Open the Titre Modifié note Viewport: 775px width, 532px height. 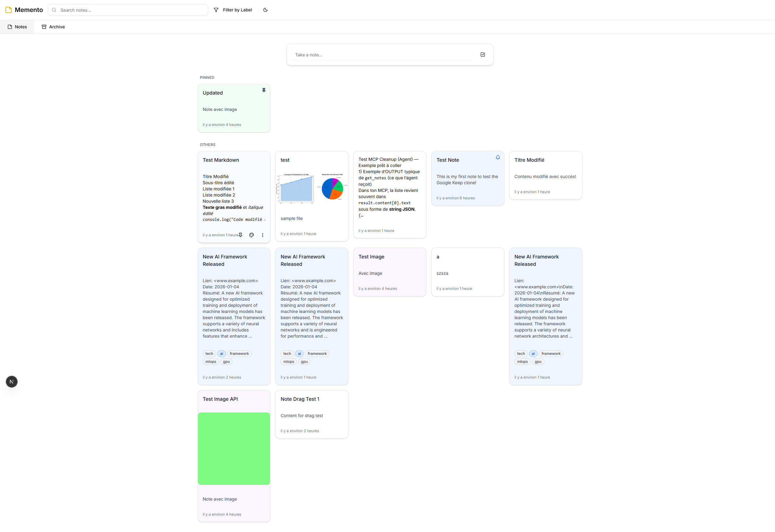tap(545, 175)
